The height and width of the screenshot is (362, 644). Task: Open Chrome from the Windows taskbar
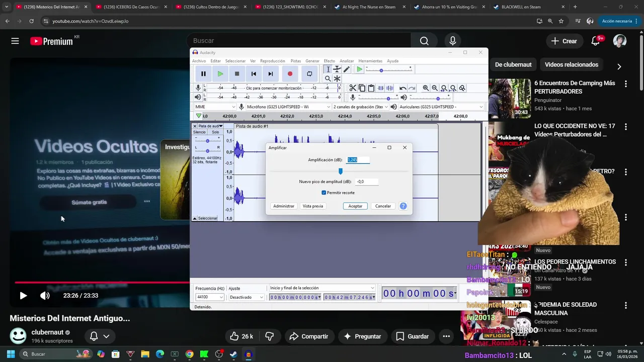click(189, 354)
